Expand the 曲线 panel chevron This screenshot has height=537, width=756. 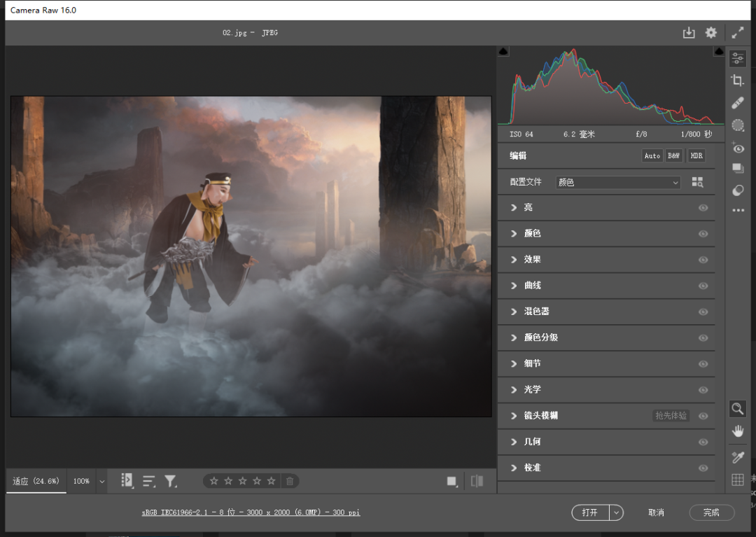(514, 286)
